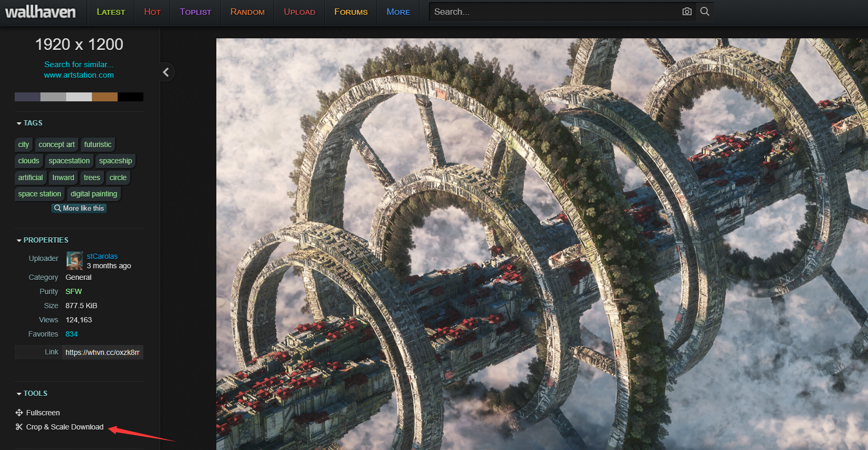Open www.artstation.com source link
This screenshot has width=868, height=450.
[79, 75]
